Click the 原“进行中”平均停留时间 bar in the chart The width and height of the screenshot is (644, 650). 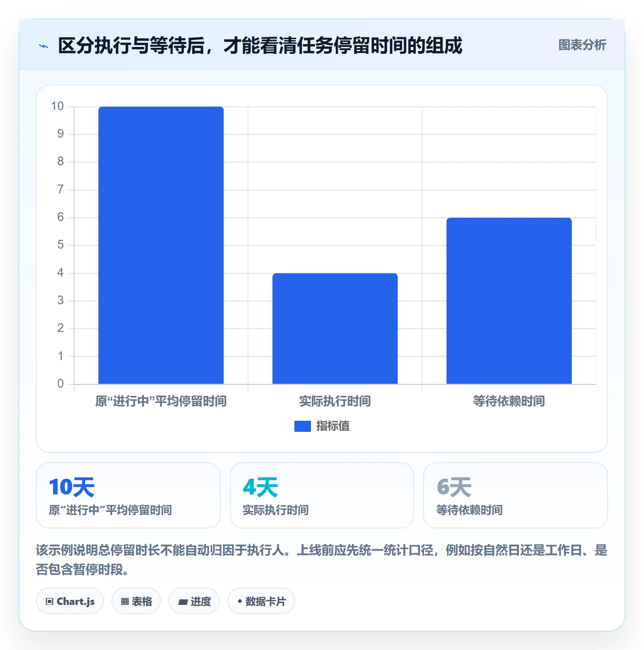coord(161,245)
